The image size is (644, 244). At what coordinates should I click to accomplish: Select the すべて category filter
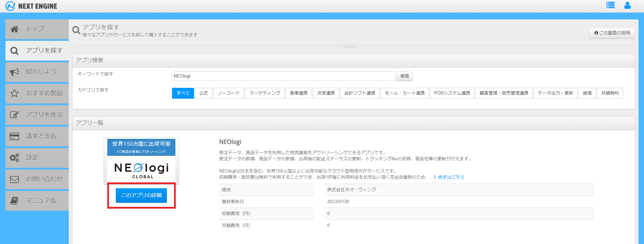pyautogui.click(x=183, y=93)
